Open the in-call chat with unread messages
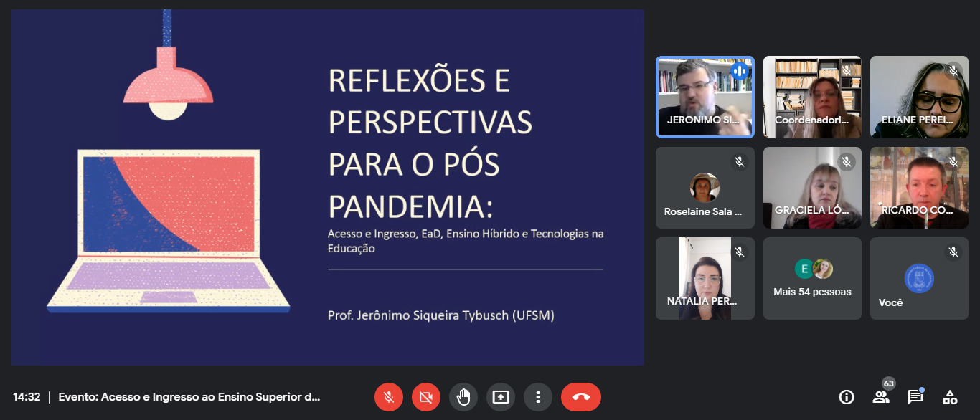This screenshot has width=980, height=420. (915, 396)
